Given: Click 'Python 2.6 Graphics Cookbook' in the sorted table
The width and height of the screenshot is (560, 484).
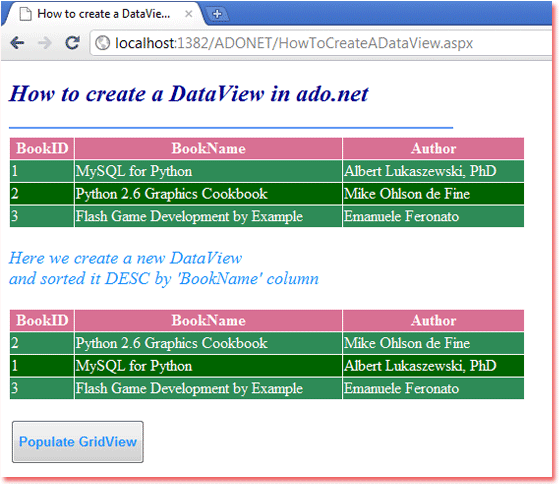Looking at the screenshot, I should 171,343.
